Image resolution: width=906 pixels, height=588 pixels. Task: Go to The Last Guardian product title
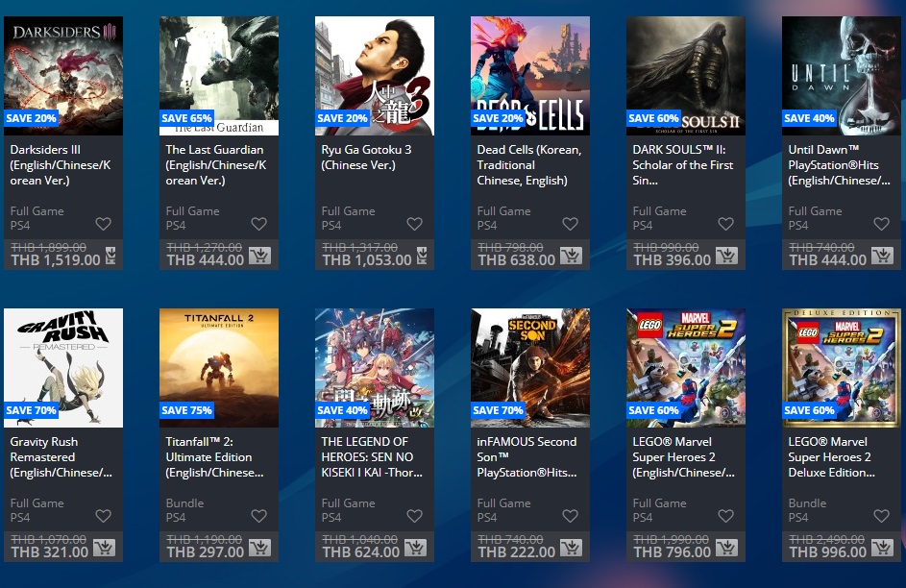tap(216, 165)
